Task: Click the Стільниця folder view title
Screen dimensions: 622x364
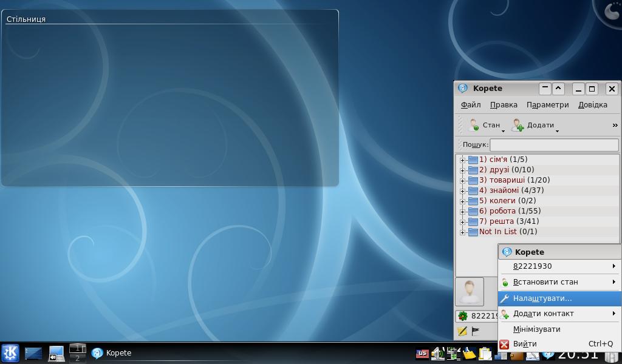Action: 26,19
